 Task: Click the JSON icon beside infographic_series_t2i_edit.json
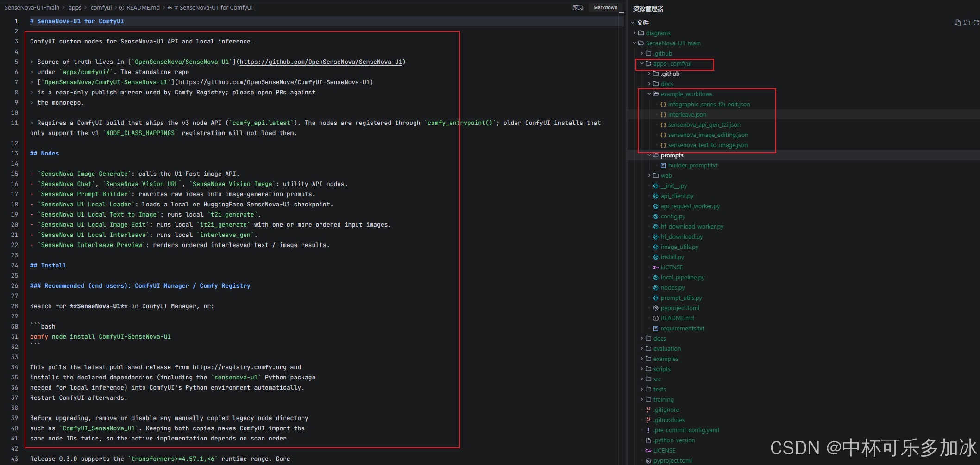[x=663, y=105]
